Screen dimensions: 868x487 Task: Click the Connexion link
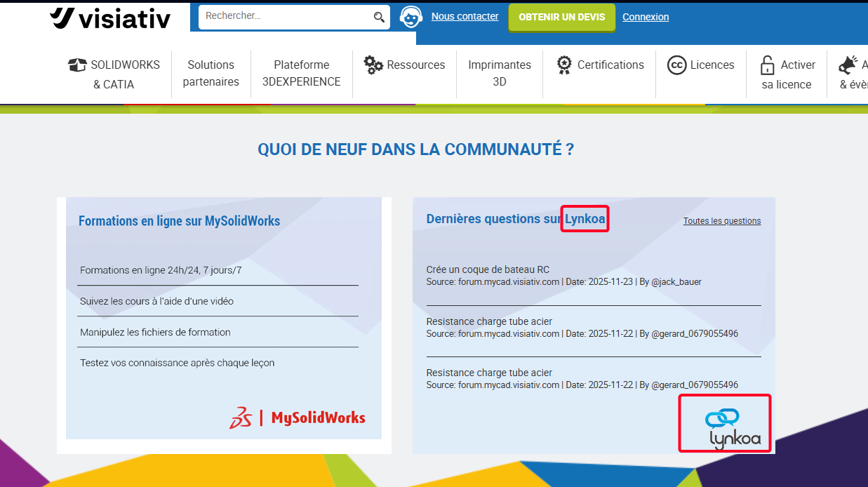point(646,17)
